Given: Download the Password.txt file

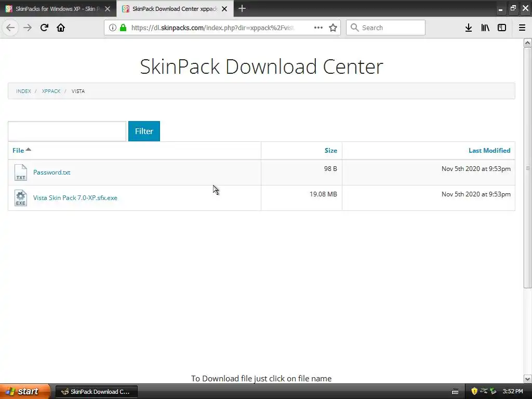Looking at the screenshot, I should click(51, 172).
